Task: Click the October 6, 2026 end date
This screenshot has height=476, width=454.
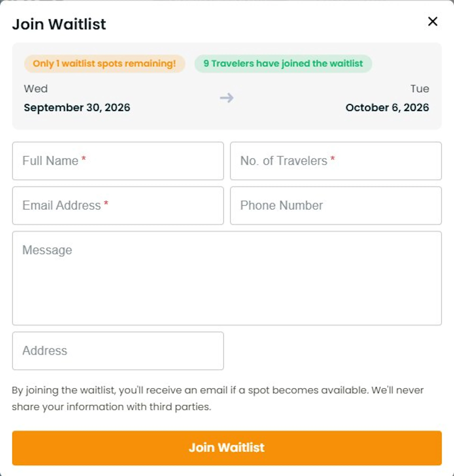Action: point(387,107)
